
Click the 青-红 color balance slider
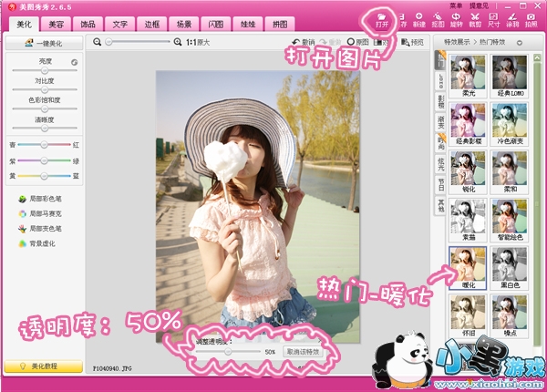(44, 144)
